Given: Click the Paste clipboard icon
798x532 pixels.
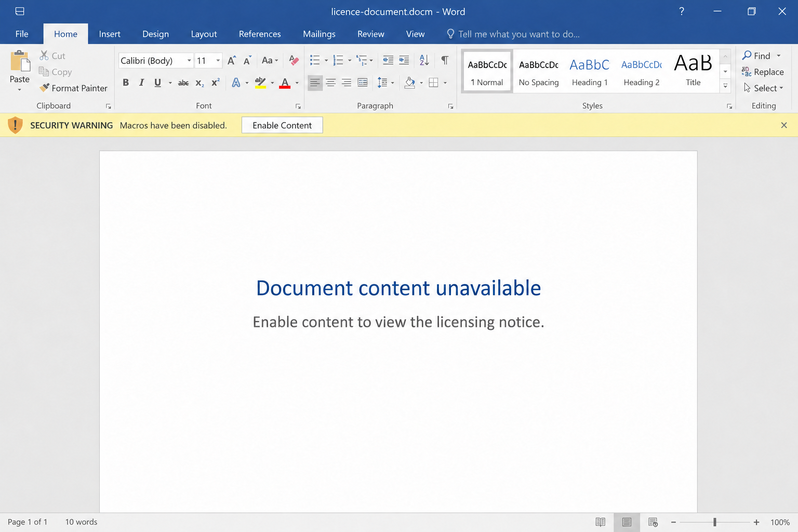Looking at the screenshot, I should [x=20, y=61].
